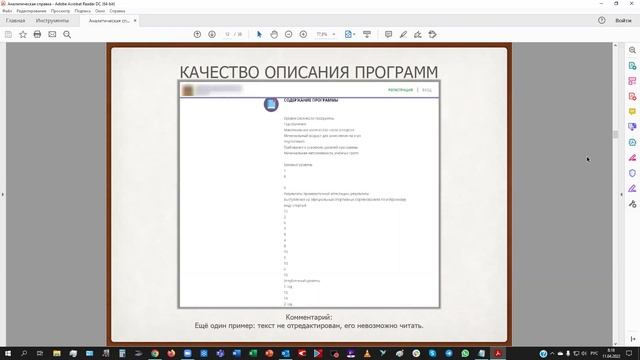Click the grayed-out Save file icon

tap(8, 35)
